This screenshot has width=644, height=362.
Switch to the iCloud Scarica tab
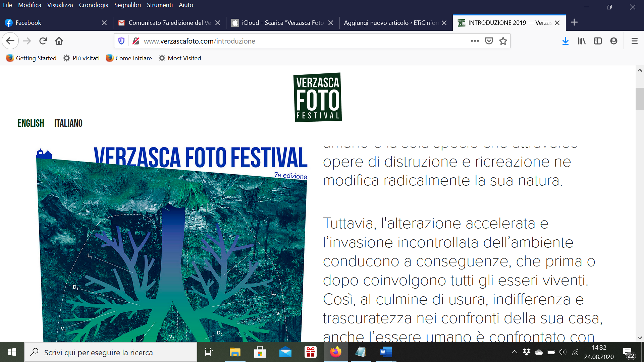(282, 23)
